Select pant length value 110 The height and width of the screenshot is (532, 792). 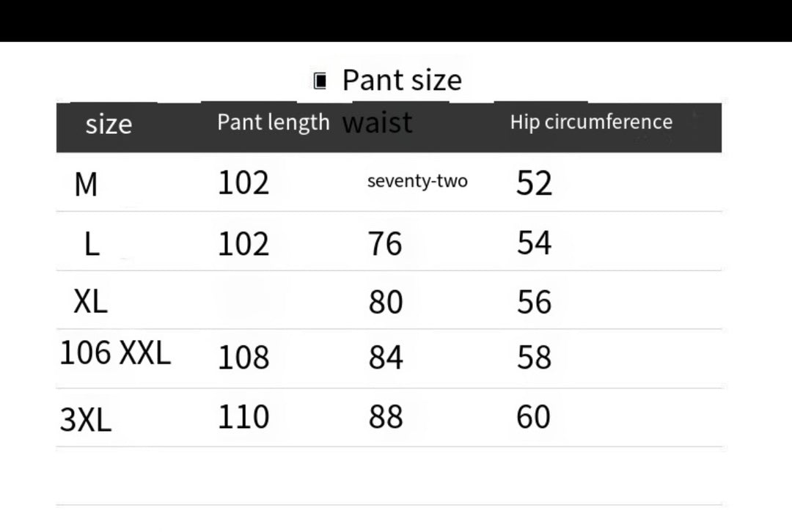[243, 417]
